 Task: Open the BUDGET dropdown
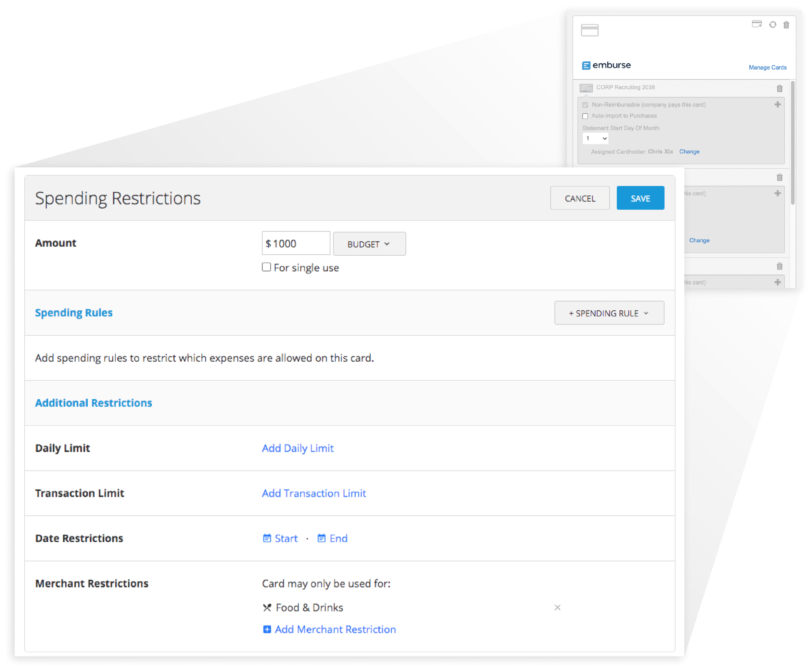tap(369, 244)
